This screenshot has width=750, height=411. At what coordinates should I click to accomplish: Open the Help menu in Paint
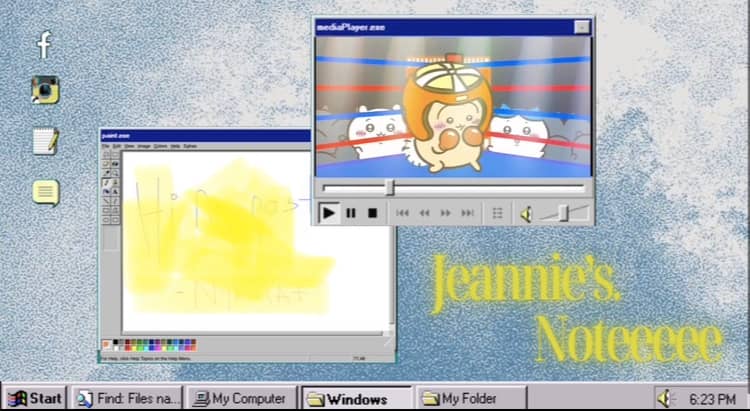(175, 146)
